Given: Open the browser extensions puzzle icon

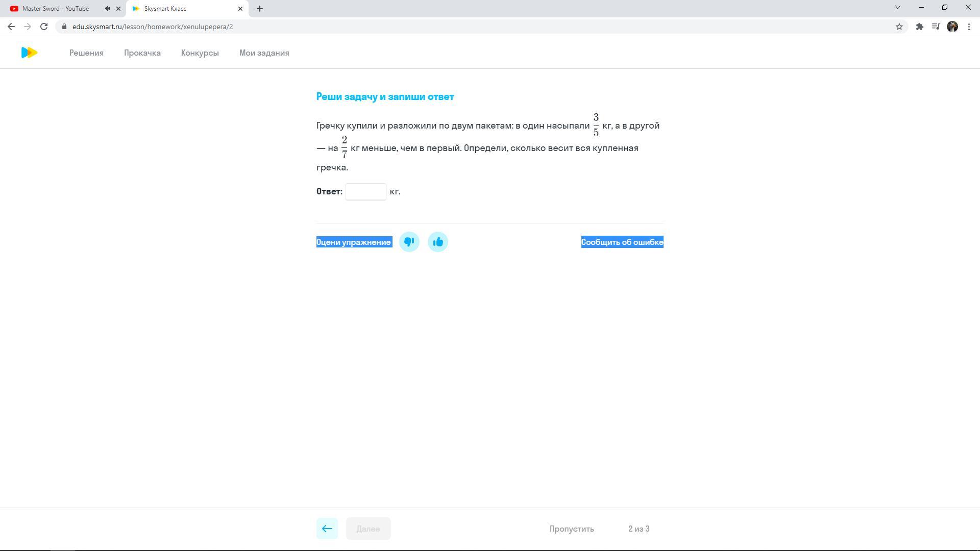Looking at the screenshot, I should [x=919, y=27].
